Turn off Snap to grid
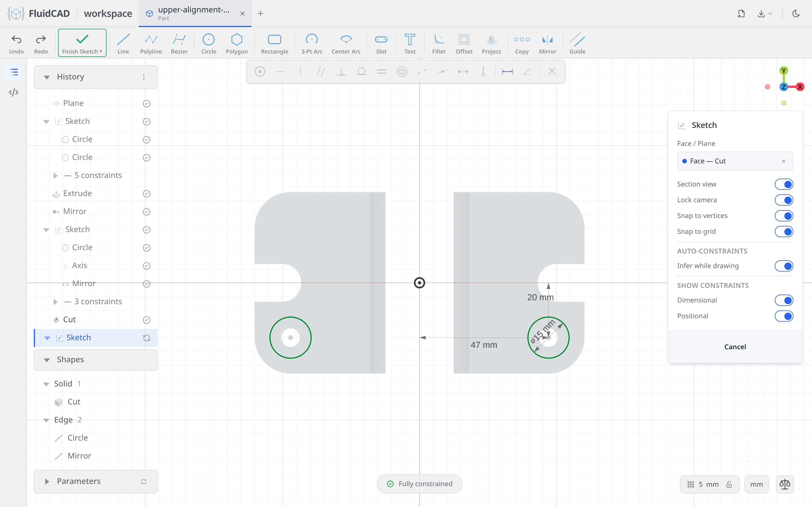 [x=784, y=231]
